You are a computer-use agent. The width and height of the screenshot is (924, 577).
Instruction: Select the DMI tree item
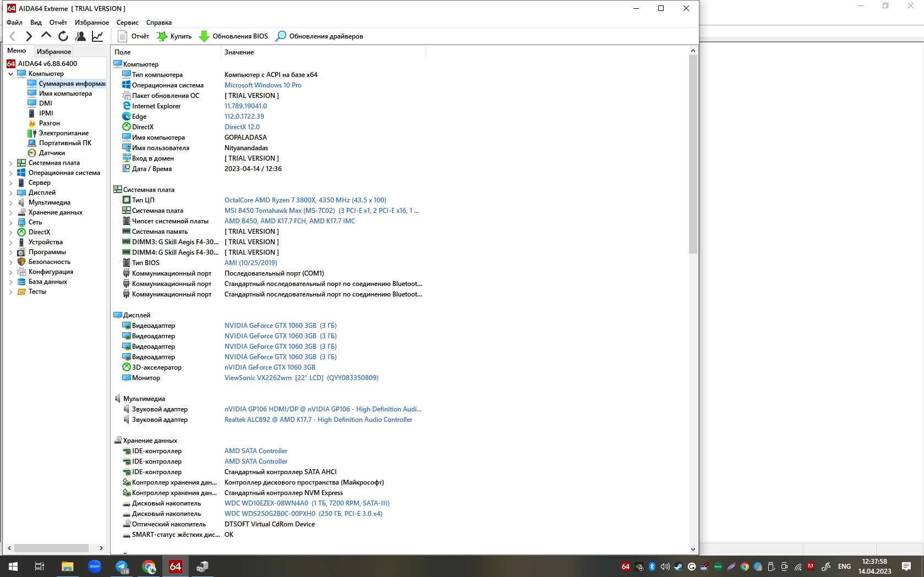[40, 103]
